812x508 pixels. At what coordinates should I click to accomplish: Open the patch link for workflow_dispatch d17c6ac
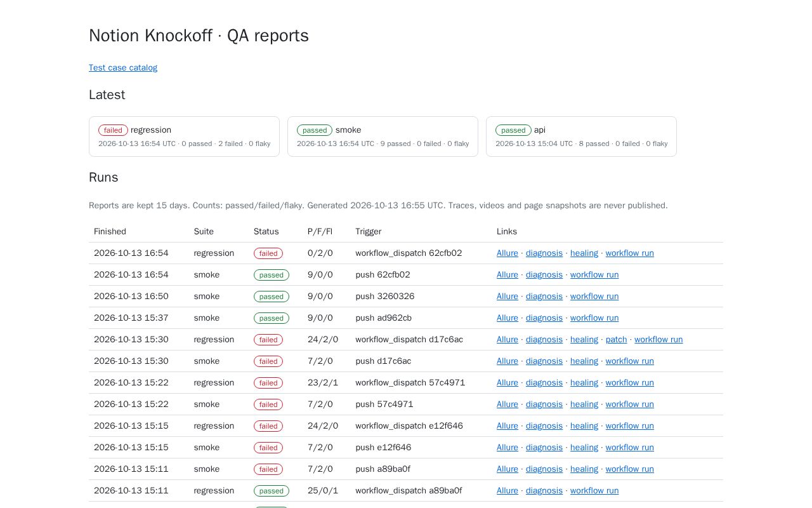point(616,340)
